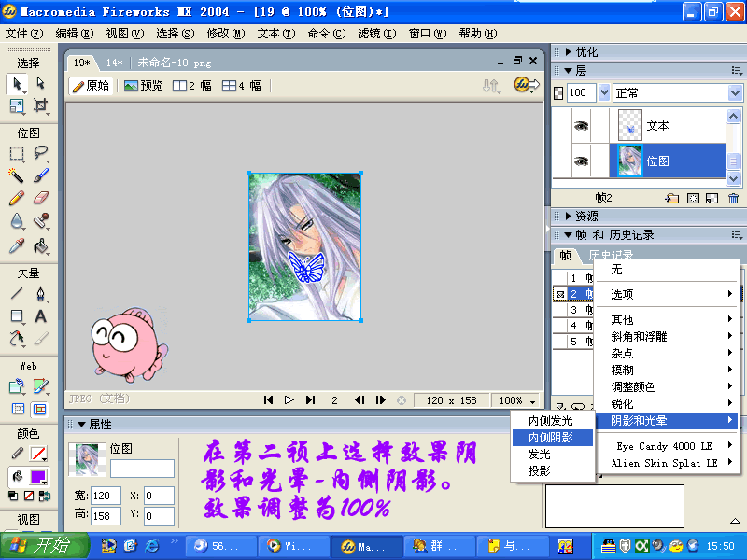Choose 内侧阴影 from the submenu
This screenshot has height=560, width=747.
coord(553,437)
